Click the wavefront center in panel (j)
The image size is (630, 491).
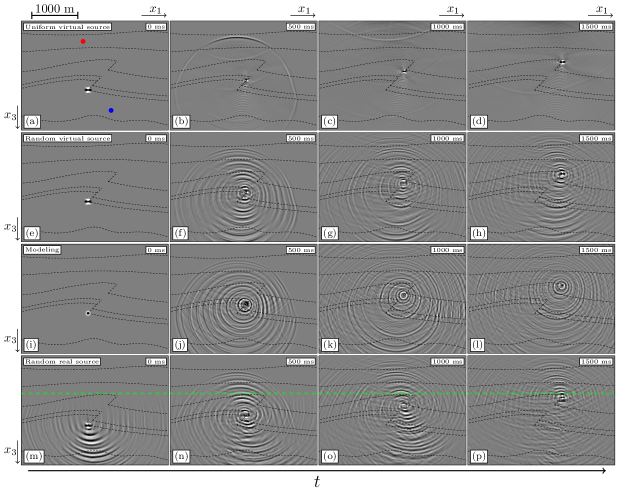tap(244, 303)
